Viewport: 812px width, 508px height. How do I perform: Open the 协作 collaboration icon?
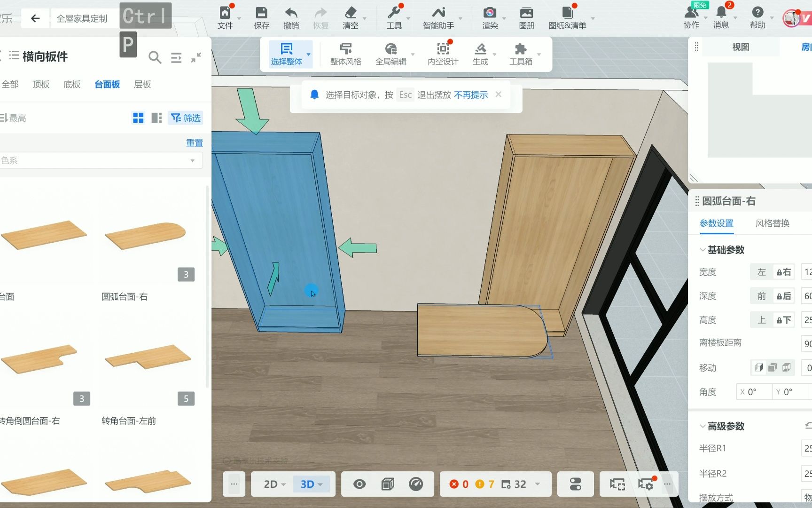tap(691, 18)
